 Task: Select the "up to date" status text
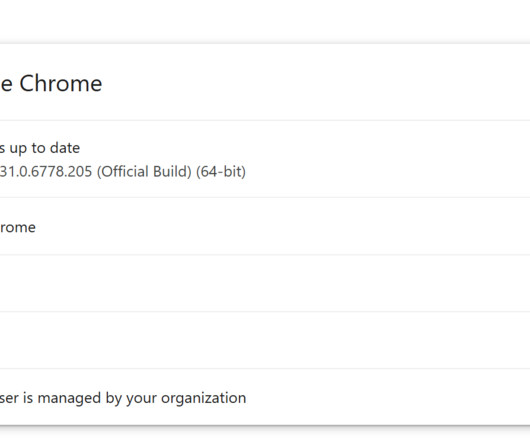click(x=45, y=148)
